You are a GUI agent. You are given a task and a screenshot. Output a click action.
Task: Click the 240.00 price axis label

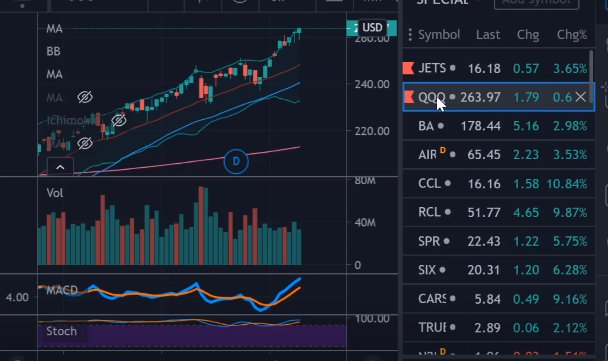point(372,84)
